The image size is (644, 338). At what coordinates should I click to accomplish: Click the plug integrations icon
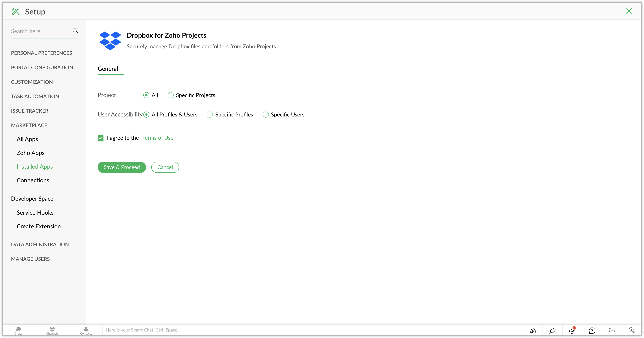point(553,331)
